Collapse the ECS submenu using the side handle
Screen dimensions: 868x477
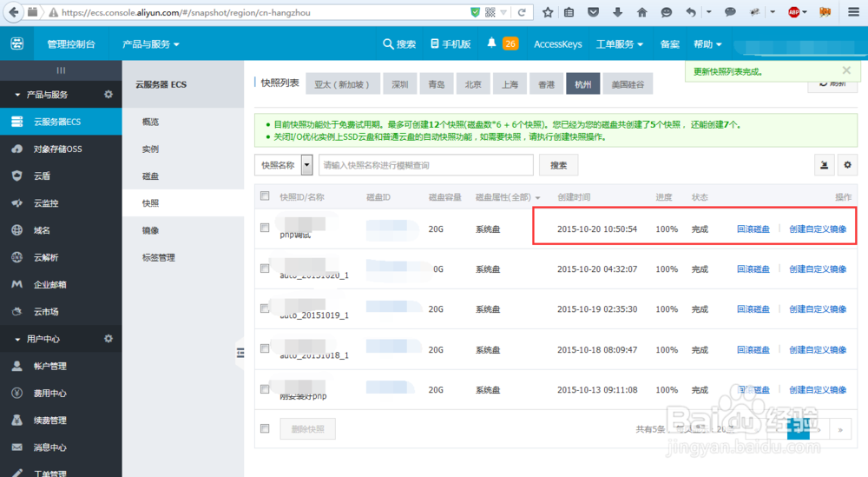240,353
